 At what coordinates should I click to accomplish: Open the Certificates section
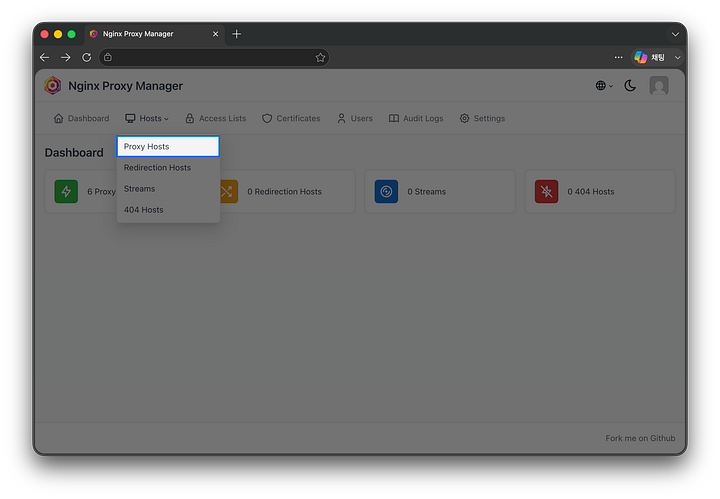(x=291, y=118)
